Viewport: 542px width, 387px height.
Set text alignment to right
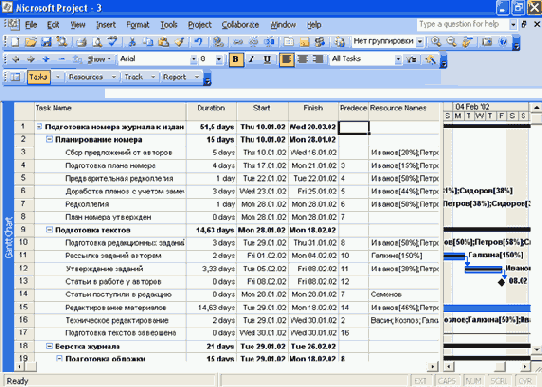(318, 59)
